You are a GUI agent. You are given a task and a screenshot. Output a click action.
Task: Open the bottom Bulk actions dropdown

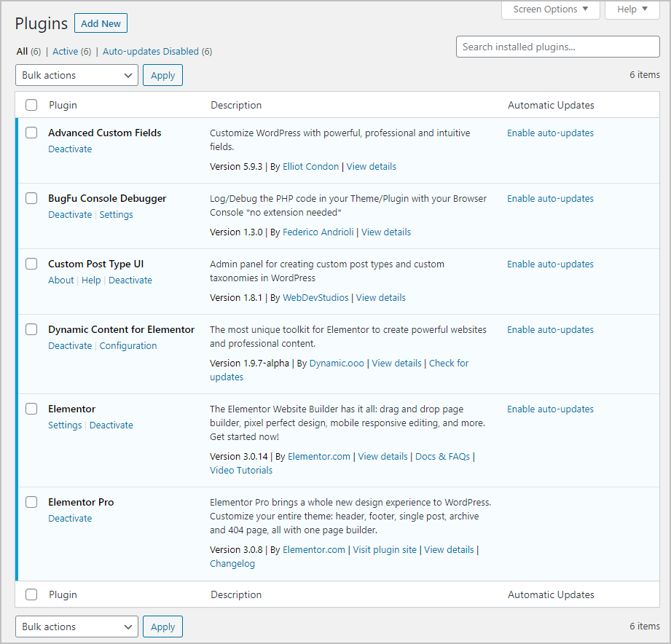[x=76, y=627]
